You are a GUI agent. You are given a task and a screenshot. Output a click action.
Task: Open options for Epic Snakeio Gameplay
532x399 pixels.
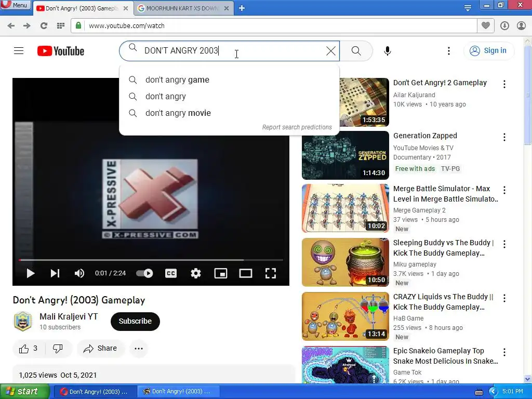(x=504, y=352)
